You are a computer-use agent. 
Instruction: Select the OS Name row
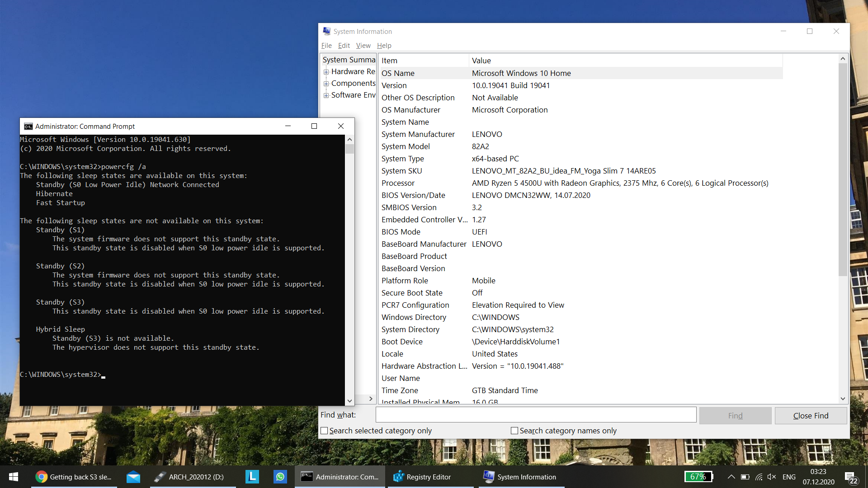coord(581,73)
